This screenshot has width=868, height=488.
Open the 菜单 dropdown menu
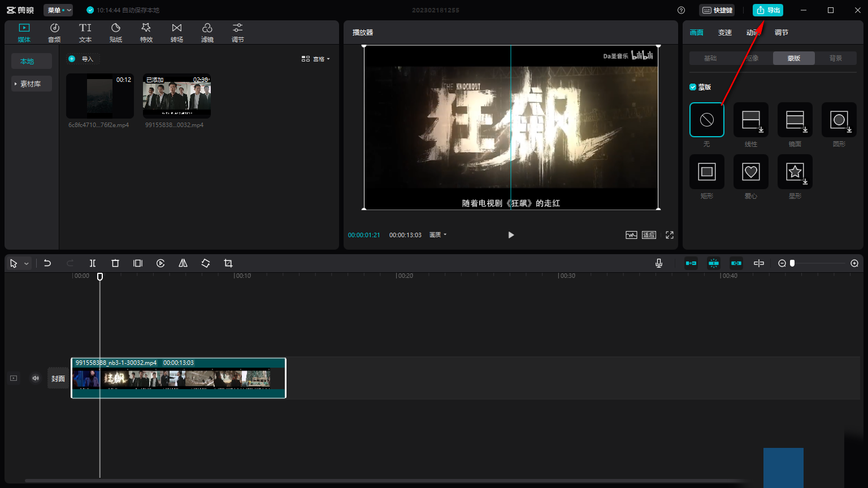click(x=58, y=10)
